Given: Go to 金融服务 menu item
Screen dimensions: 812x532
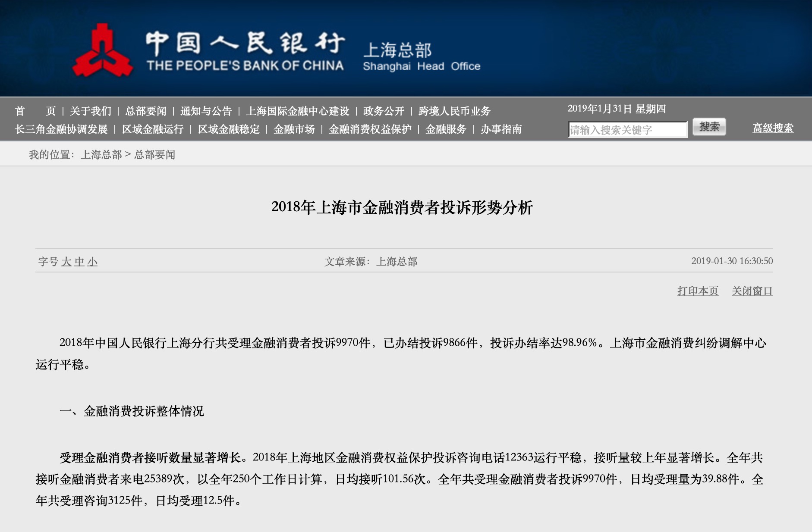Looking at the screenshot, I should click(x=446, y=129).
